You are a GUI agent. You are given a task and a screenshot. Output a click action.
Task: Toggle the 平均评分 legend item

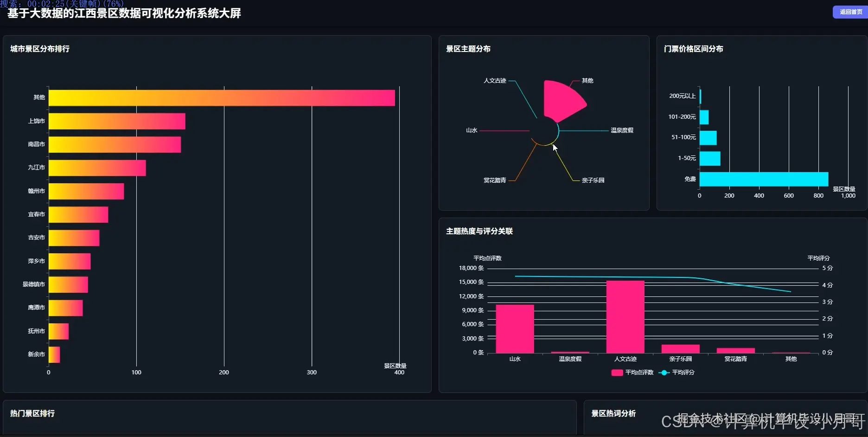[677, 373]
